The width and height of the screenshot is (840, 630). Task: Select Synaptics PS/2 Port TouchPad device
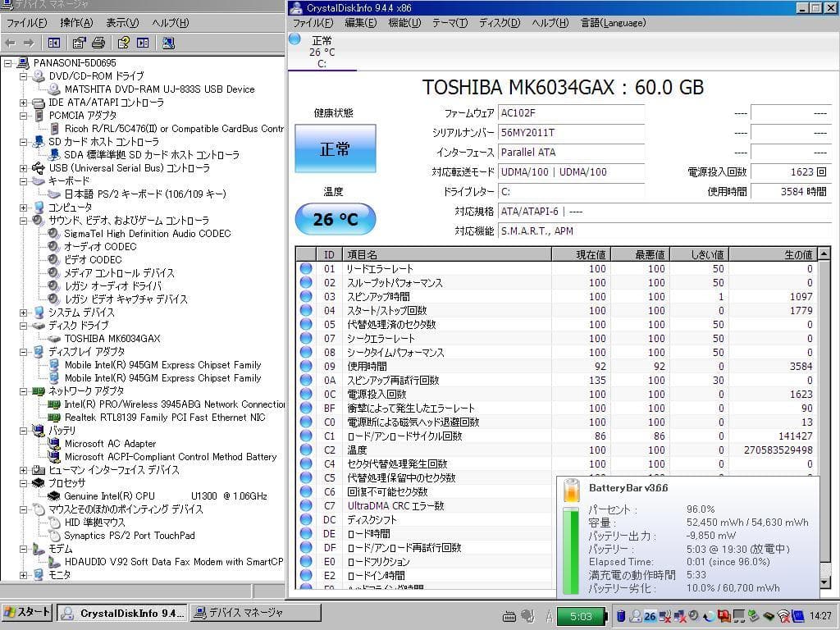(x=129, y=535)
